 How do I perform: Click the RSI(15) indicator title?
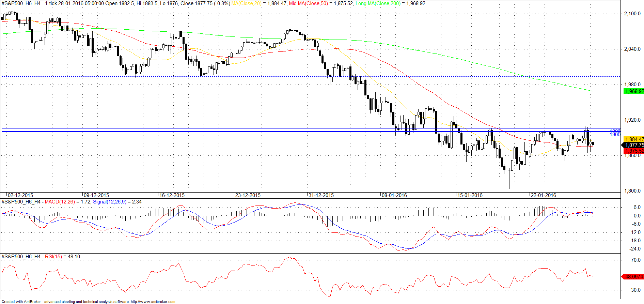[x=53, y=257]
